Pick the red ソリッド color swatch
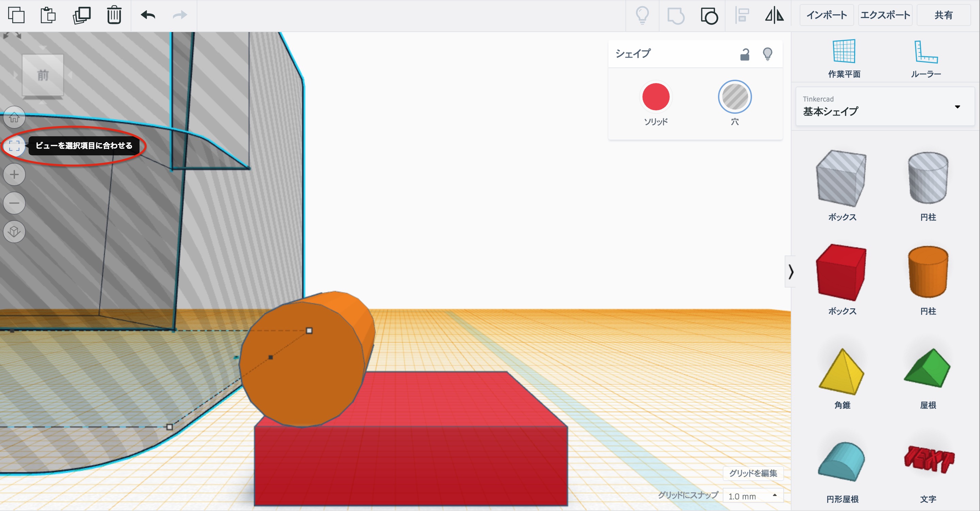The image size is (980, 511). click(x=655, y=97)
